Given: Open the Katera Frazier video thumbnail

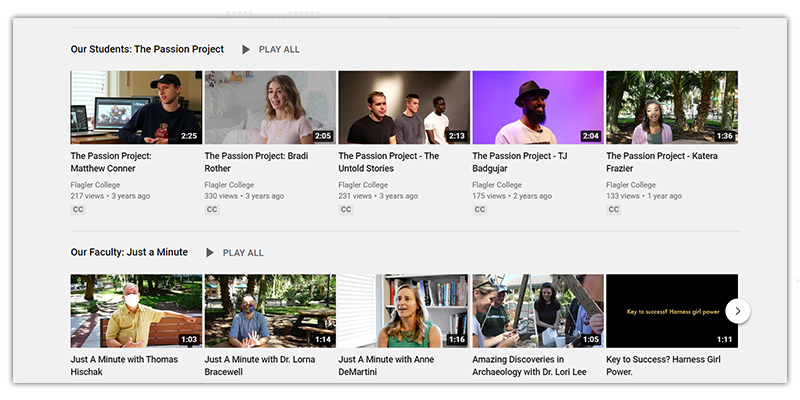Looking at the screenshot, I should click(x=672, y=107).
